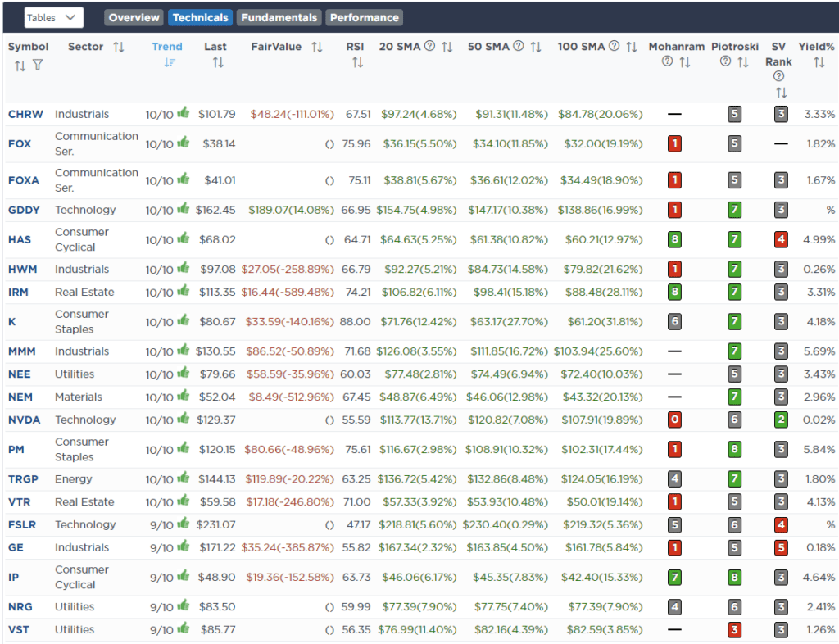Show help icon for 50 SMA
Image resolution: width=839 pixels, height=644 pixels.
519,46
